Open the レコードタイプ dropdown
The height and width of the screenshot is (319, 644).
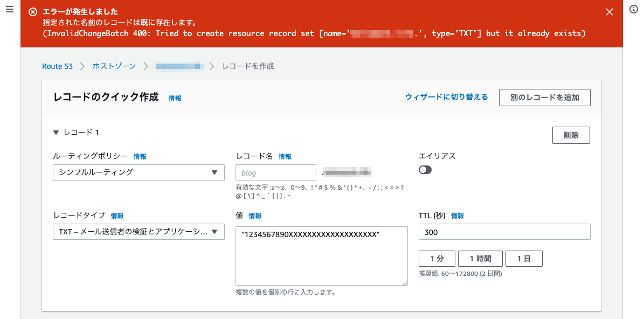[x=138, y=231]
